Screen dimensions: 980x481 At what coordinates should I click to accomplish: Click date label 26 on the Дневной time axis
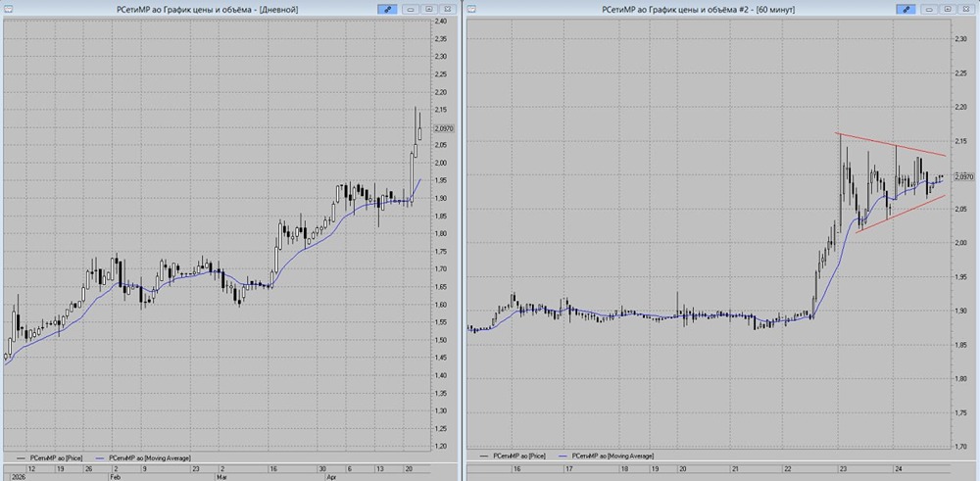click(x=88, y=468)
